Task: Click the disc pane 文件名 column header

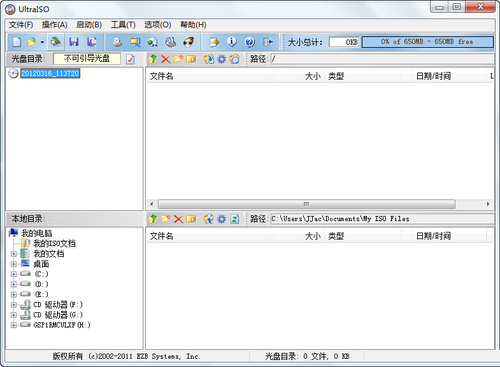Action: click(210, 76)
